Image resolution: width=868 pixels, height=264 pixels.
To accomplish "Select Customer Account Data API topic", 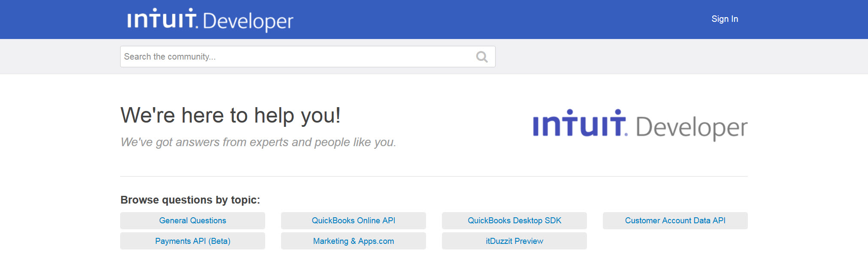I will pos(675,221).
